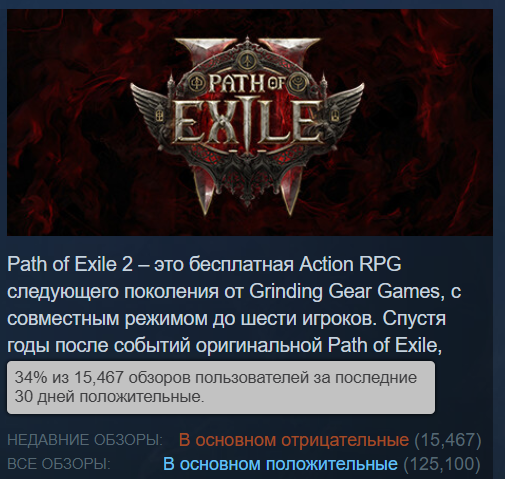Click 'Path of Exile 2' at description start
This screenshot has height=479, width=505.
coord(70,264)
